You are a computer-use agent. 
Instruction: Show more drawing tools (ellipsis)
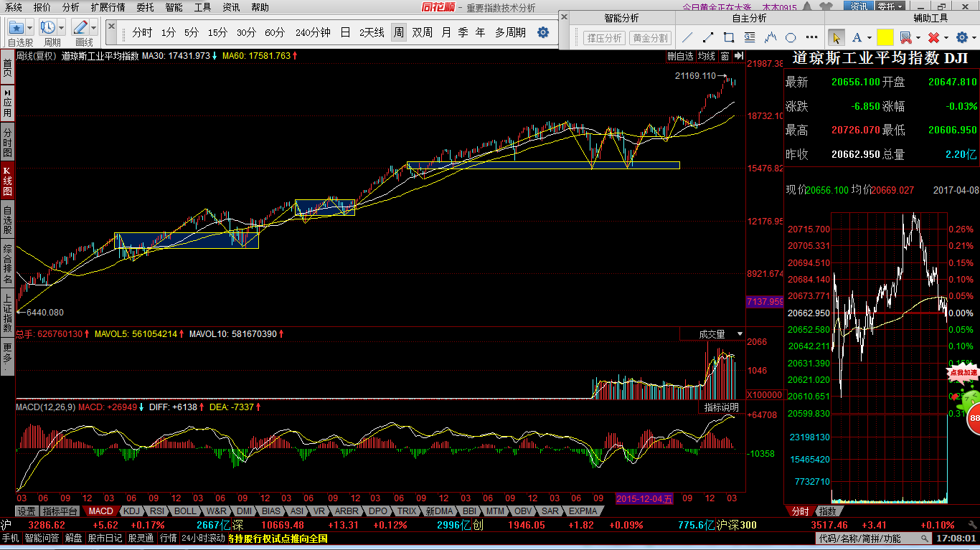[811, 37]
